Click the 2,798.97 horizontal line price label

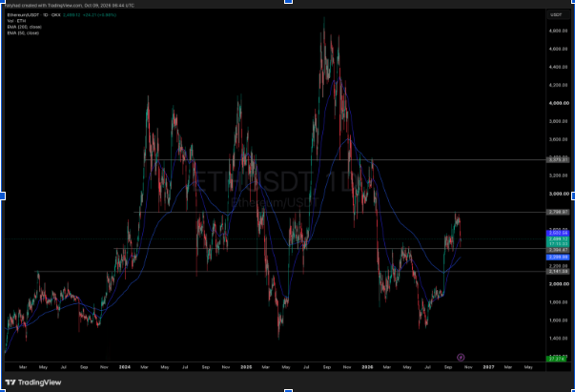click(558, 212)
